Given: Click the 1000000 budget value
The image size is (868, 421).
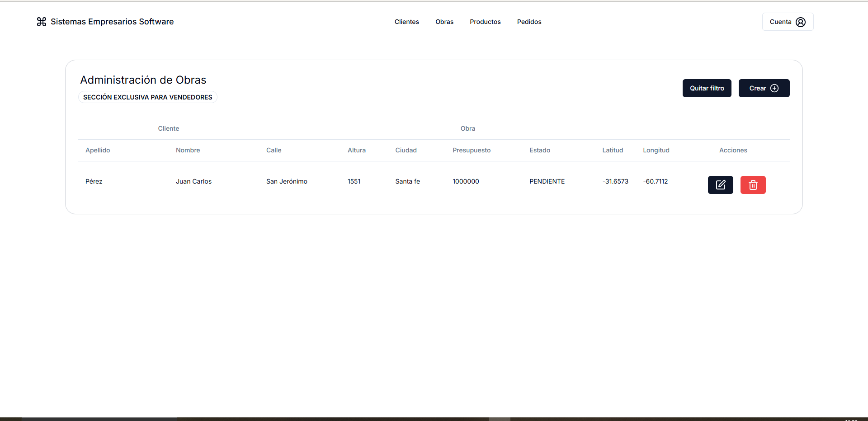Looking at the screenshot, I should [x=466, y=181].
